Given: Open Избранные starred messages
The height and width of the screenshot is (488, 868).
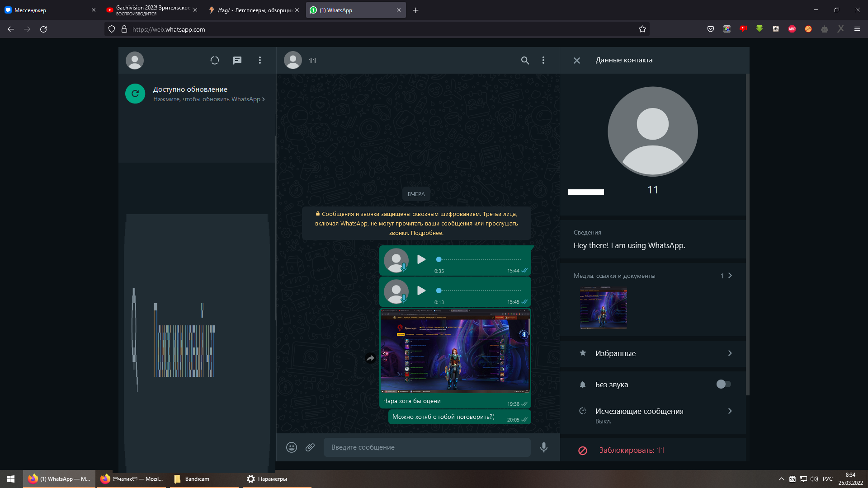Looking at the screenshot, I should pos(653,353).
